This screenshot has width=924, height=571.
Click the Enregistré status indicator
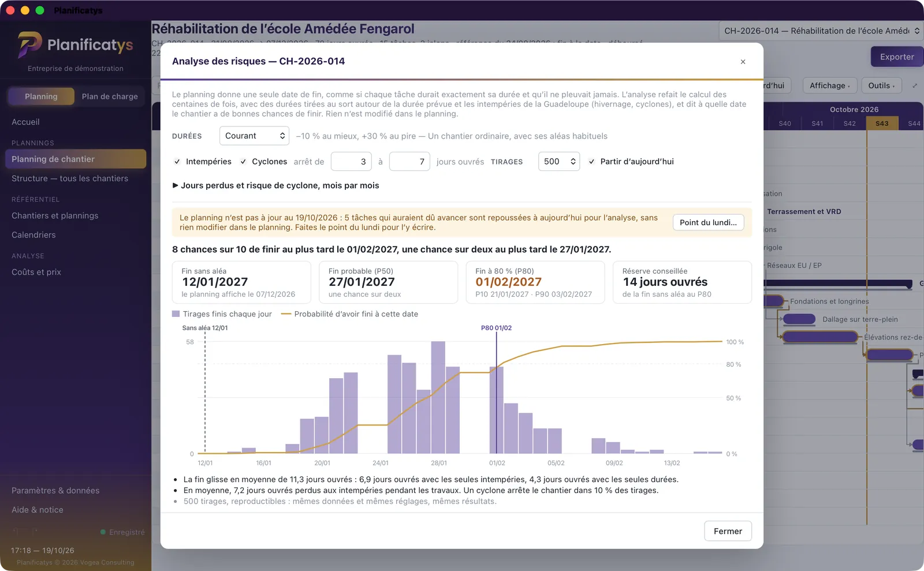point(122,532)
